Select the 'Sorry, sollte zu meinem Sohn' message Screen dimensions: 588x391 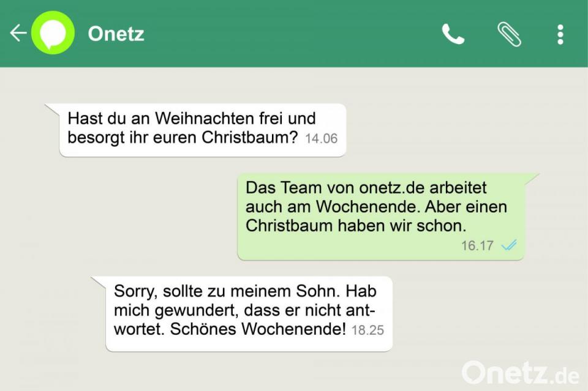[249, 314]
